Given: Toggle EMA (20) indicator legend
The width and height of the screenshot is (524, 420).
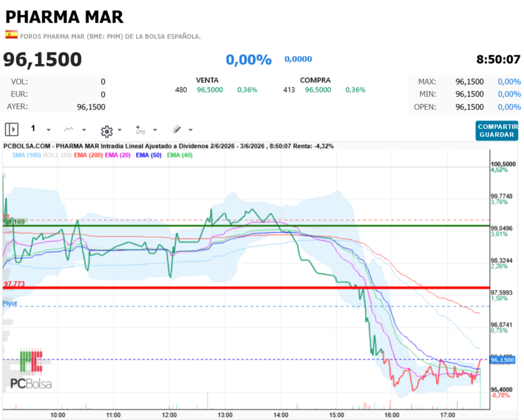Looking at the screenshot, I should coord(118,155).
